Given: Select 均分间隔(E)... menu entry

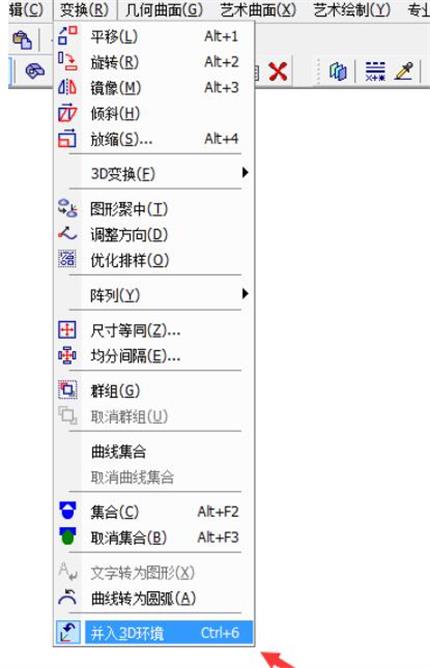Looking at the screenshot, I should 155,355.
